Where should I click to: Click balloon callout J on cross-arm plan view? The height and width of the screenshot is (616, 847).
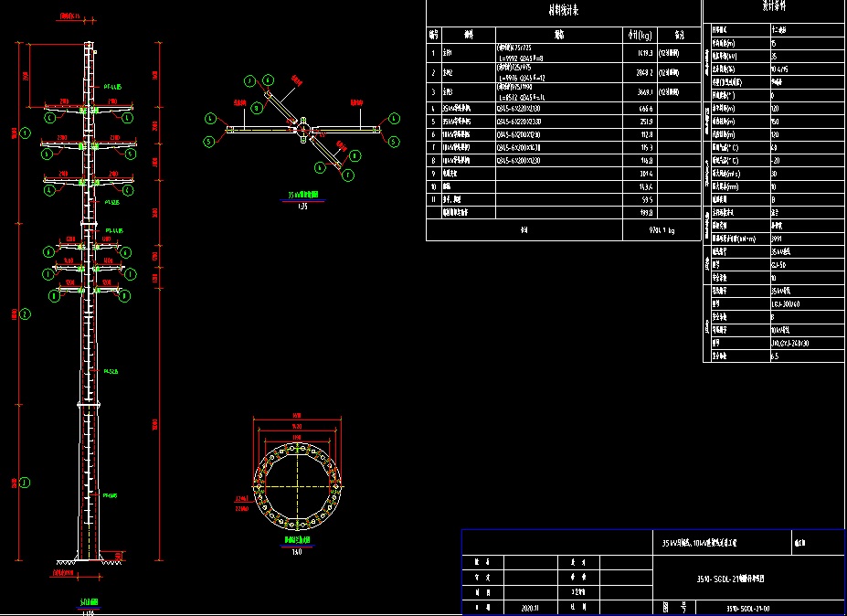tap(249, 80)
